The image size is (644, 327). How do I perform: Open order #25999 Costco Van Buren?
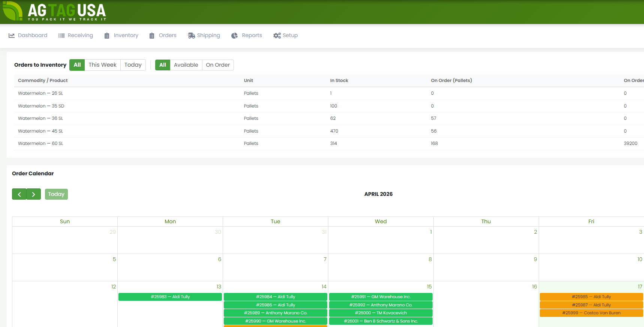[592, 313]
